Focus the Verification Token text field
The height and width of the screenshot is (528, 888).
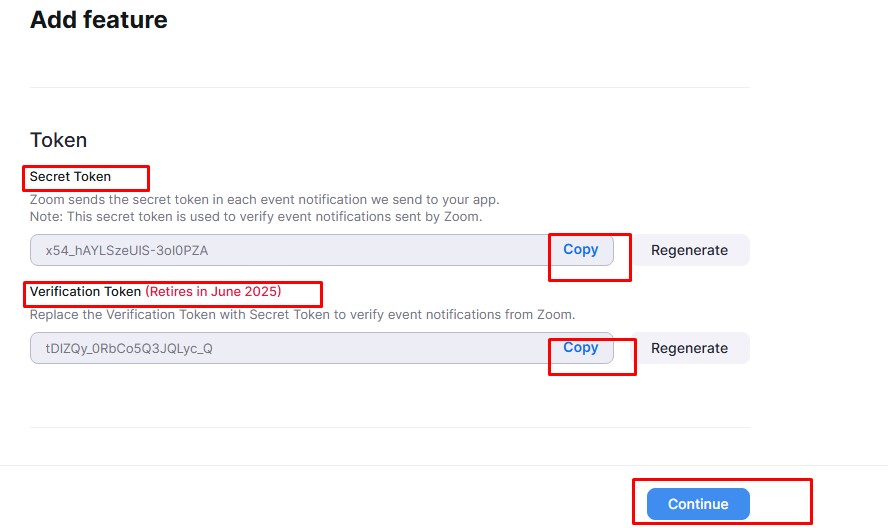(289, 348)
